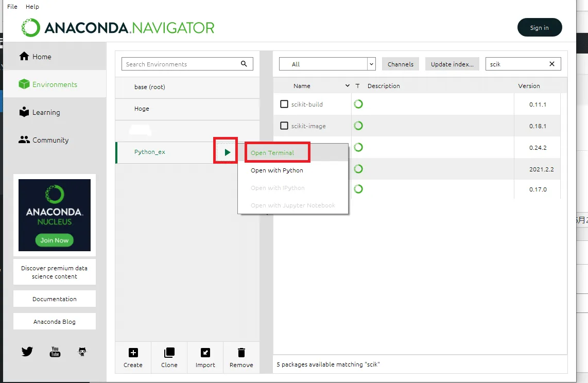Click the Join Now button
The height and width of the screenshot is (383, 588).
(x=55, y=240)
